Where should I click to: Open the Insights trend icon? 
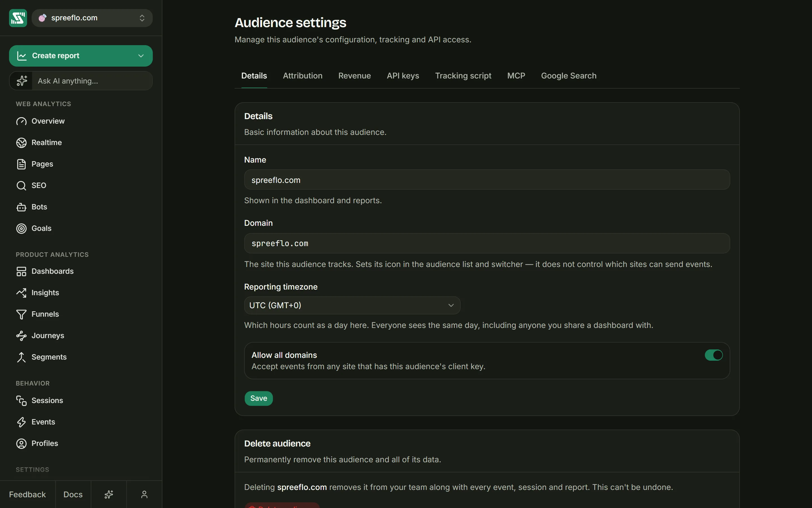[21, 293]
